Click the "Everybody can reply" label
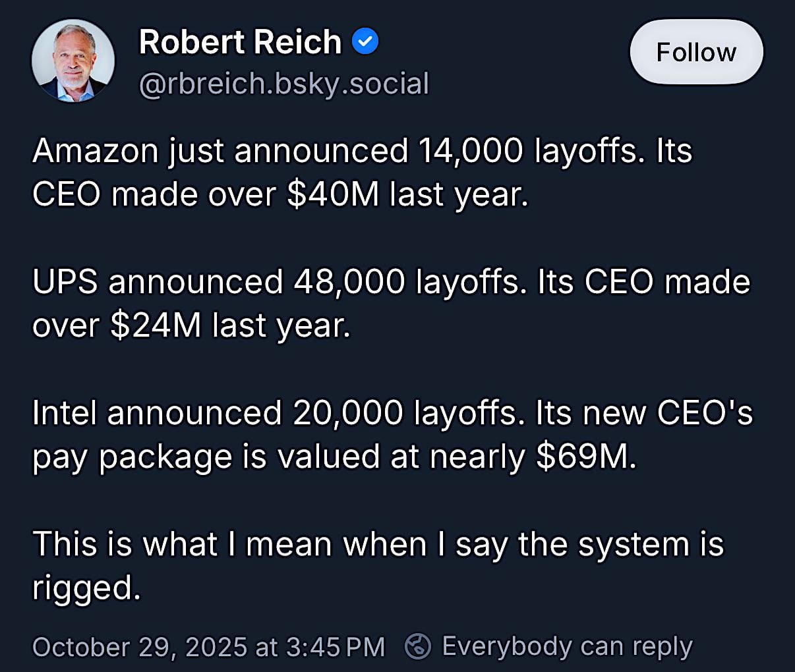Image resolution: width=795 pixels, height=672 pixels. 567,646
